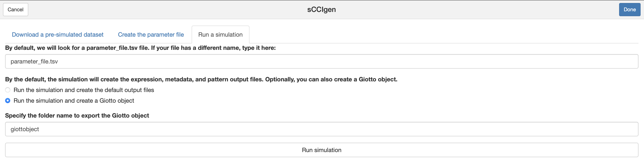Focus the Giotto export folder name field

tap(322, 129)
